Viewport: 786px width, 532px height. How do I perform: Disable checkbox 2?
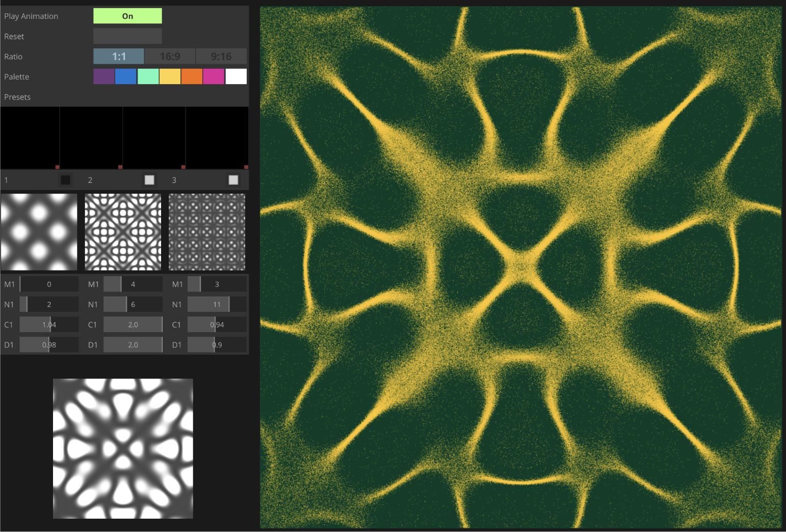(149, 179)
